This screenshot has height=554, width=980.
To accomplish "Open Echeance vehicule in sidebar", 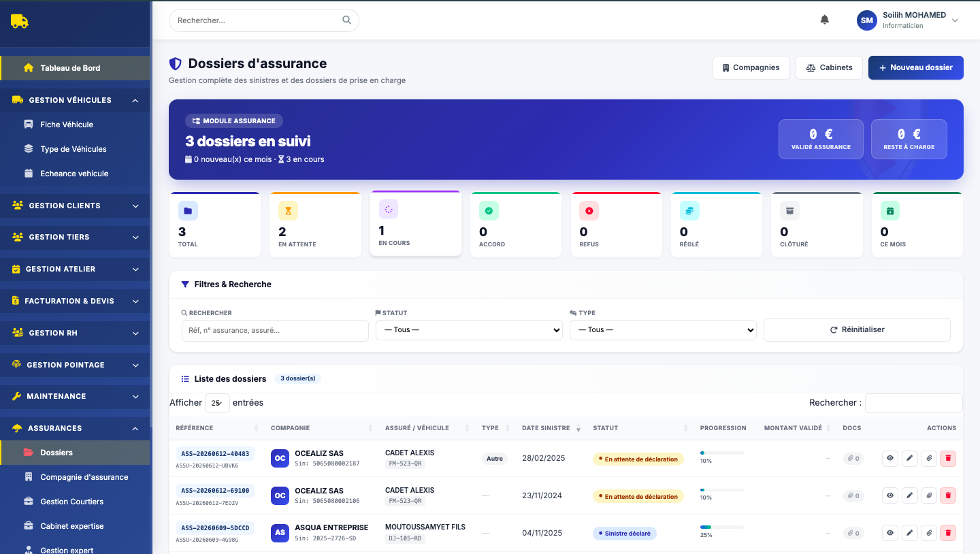I will [x=74, y=174].
